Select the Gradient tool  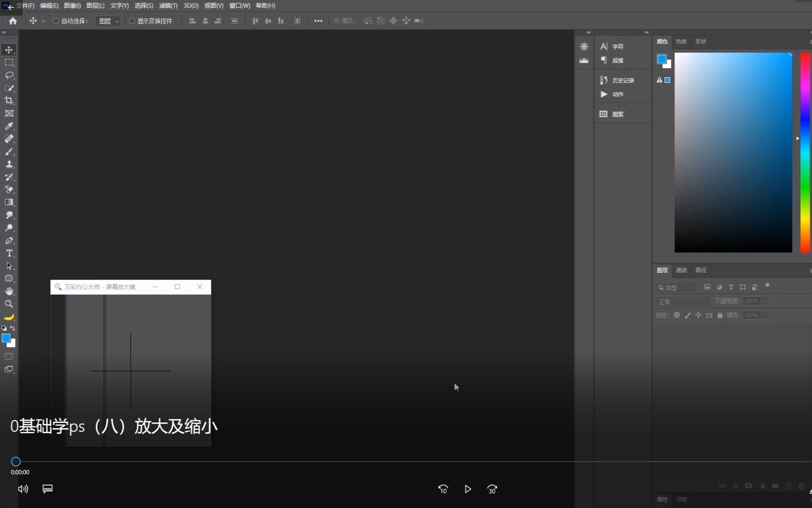(9, 202)
